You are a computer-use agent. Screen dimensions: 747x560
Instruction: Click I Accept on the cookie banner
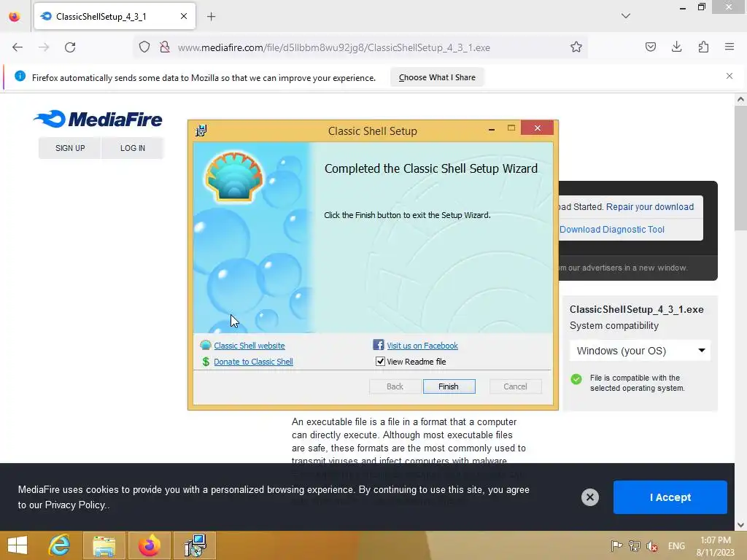pos(670,497)
